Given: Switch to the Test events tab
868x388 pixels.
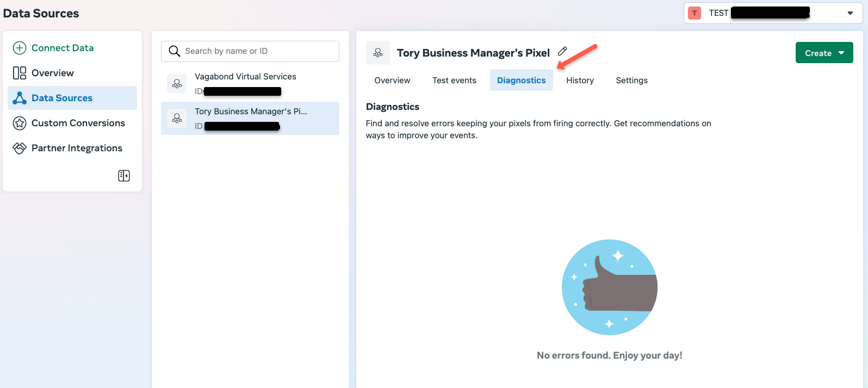Looking at the screenshot, I should point(454,81).
